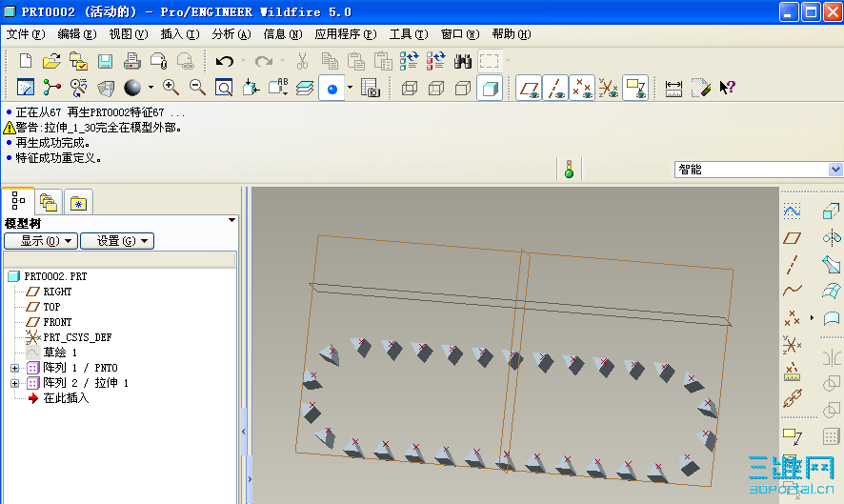This screenshot has width=844, height=504.
Task: Refit the model to screen
Action: click(224, 88)
